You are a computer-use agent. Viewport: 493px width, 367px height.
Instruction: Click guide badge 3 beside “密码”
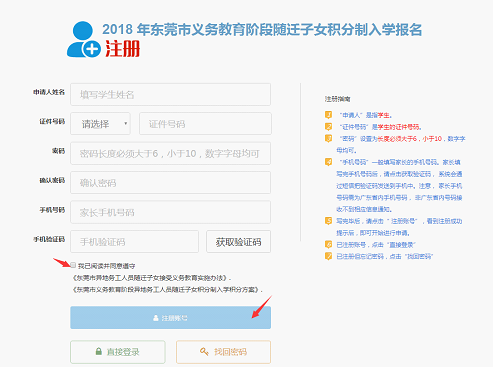click(328, 138)
